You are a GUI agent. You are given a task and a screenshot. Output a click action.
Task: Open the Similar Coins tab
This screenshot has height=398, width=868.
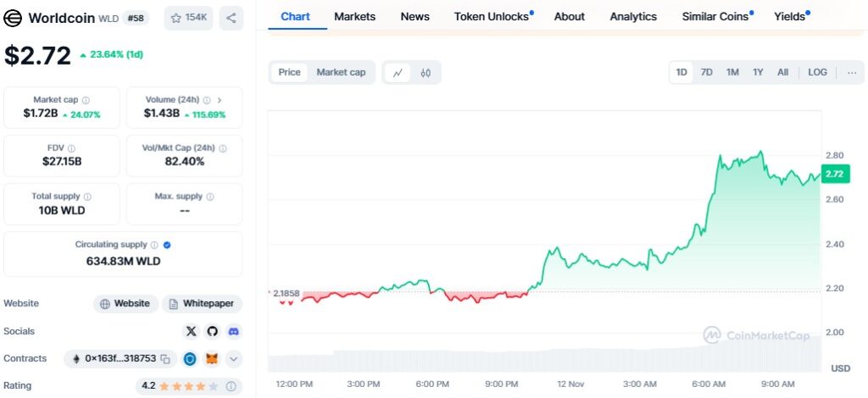point(715,17)
